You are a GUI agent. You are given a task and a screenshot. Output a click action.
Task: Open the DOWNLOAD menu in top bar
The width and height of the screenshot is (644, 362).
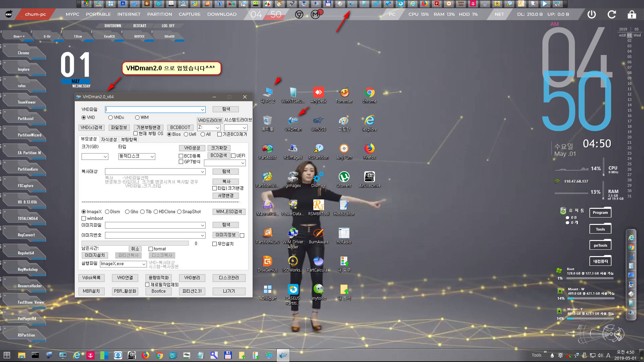tap(222, 14)
